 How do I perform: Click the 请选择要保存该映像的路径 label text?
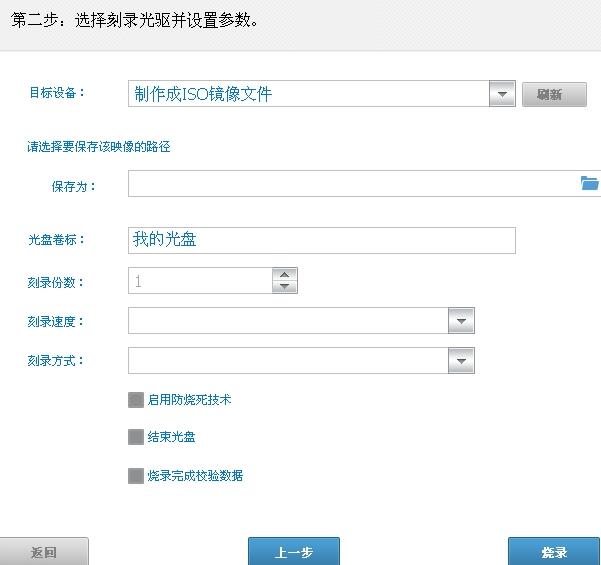[99, 147]
